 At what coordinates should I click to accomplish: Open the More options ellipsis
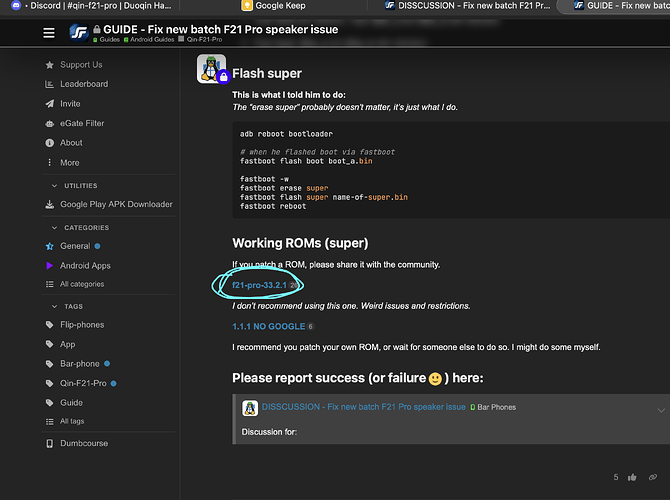tap(50, 162)
